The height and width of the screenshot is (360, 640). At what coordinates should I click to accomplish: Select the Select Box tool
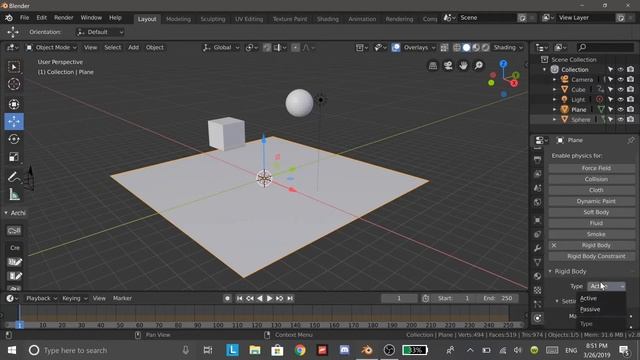coord(14,67)
